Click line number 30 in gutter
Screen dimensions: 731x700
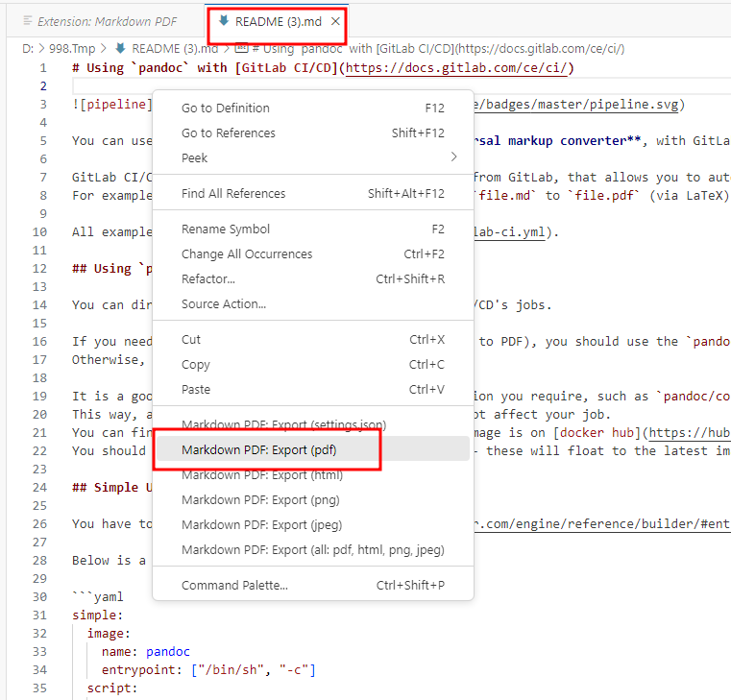[39, 597]
